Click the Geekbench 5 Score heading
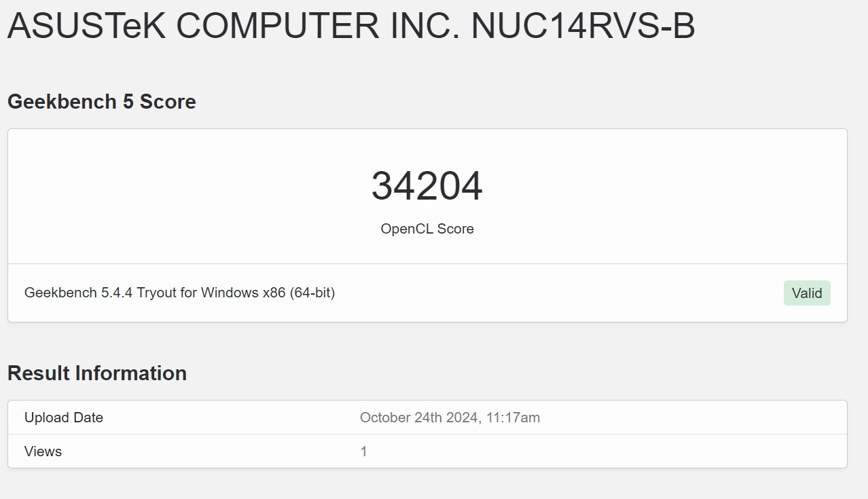868x499 pixels. [102, 102]
